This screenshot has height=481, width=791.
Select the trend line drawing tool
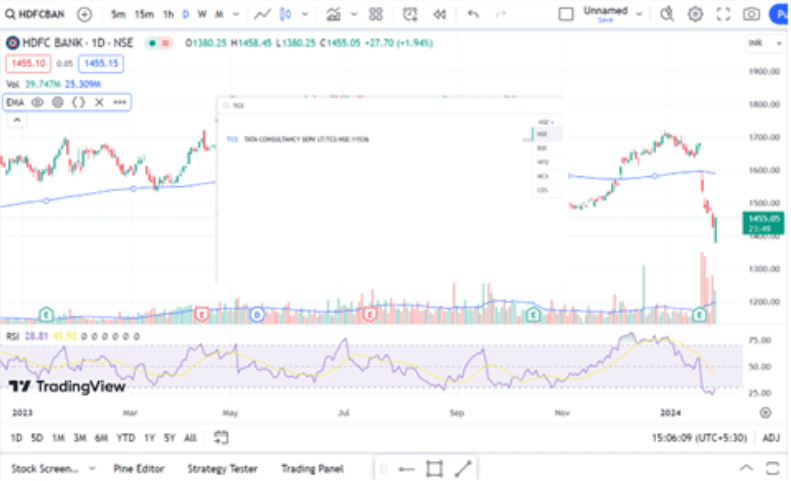pyautogui.click(x=463, y=469)
